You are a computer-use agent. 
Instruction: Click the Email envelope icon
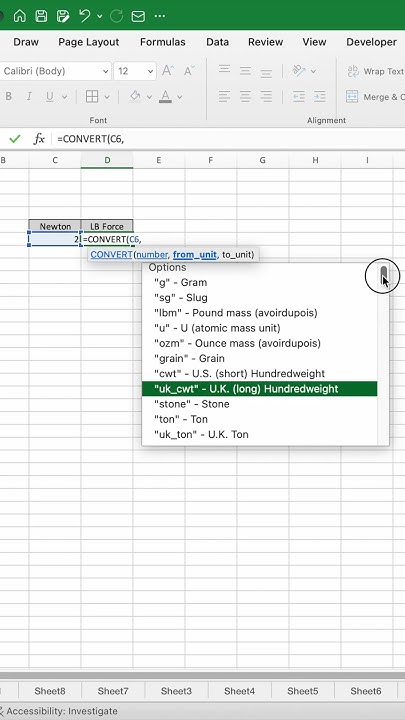click(138, 17)
